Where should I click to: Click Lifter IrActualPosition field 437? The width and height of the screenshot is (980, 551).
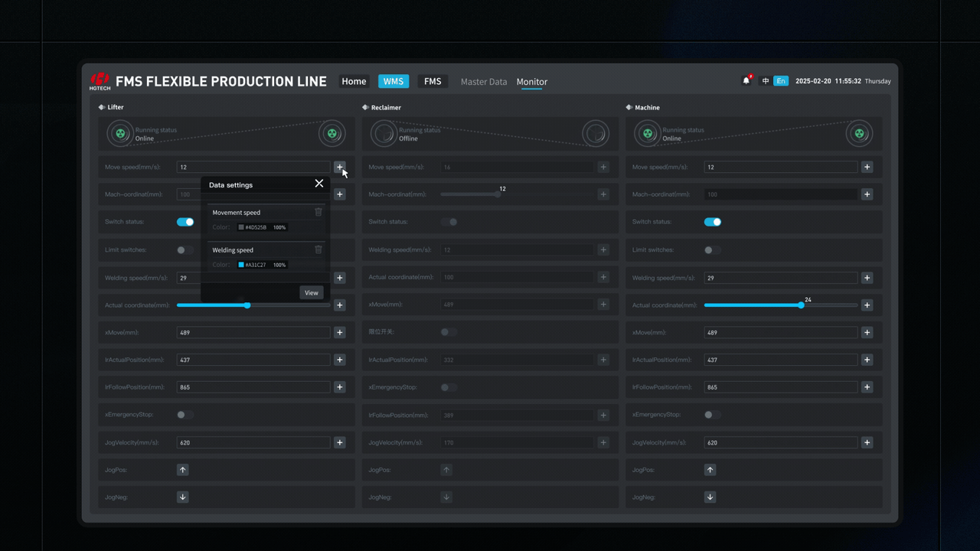tap(253, 360)
